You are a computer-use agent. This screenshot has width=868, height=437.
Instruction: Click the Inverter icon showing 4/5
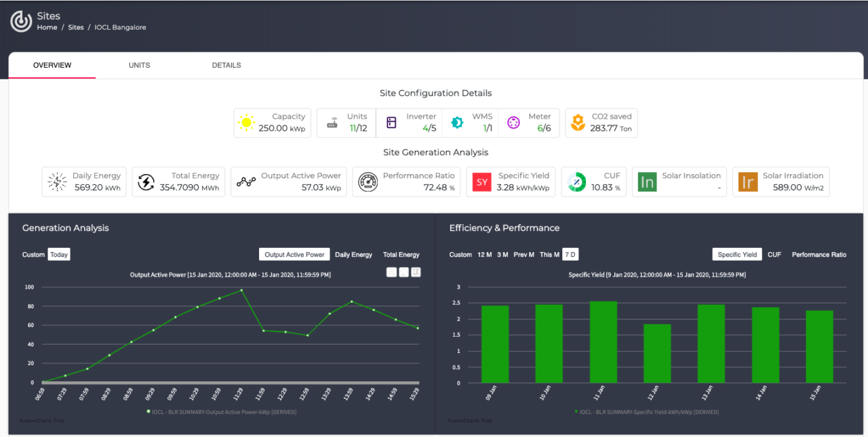[x=391, y=122]
